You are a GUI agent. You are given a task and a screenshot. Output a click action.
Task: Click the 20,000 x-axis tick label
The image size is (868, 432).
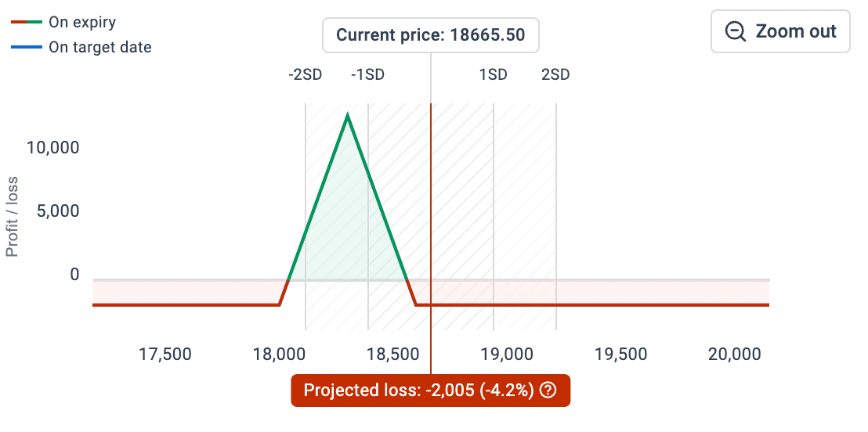tap(734, 355)
